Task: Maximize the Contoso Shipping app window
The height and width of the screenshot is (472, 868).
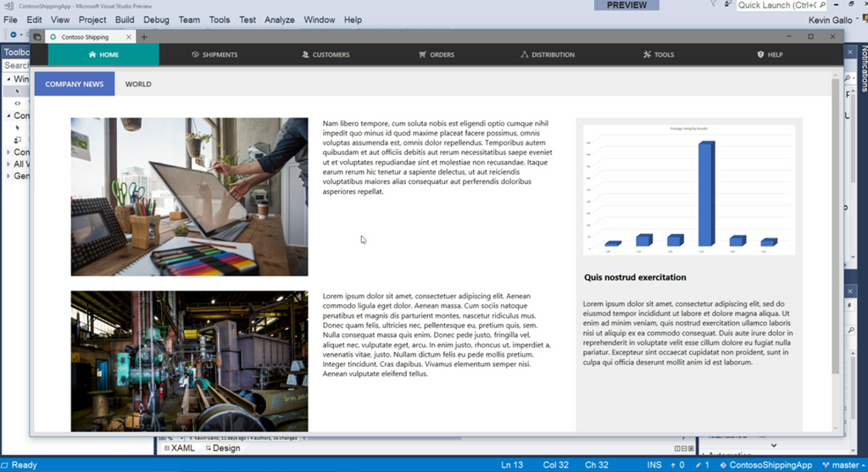Action: (810, 36)
